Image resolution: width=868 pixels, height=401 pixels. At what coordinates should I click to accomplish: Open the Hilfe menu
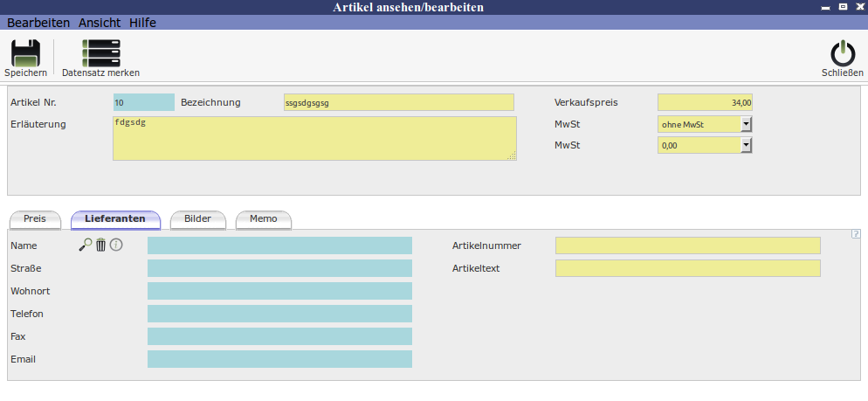(x=142, y=23)
